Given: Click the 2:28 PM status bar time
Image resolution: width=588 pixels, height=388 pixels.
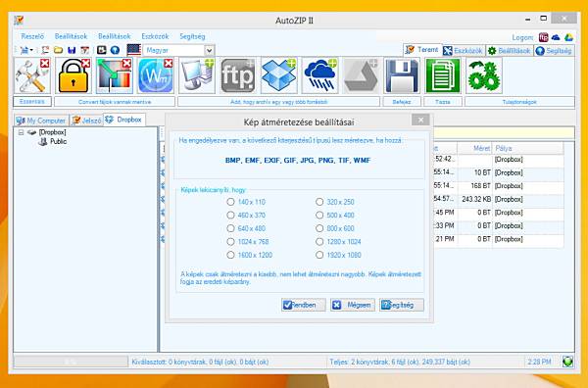Looking at the screenshot, I should coord(539,362).
